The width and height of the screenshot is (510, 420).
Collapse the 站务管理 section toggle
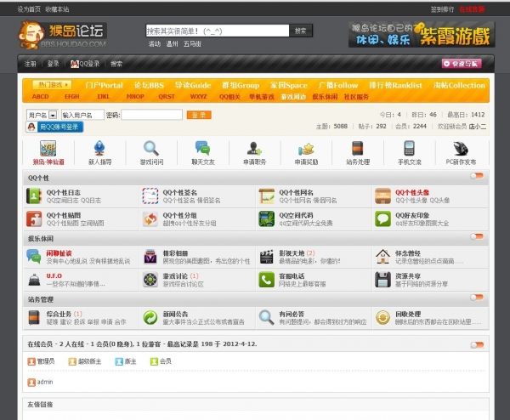point(477,299)
